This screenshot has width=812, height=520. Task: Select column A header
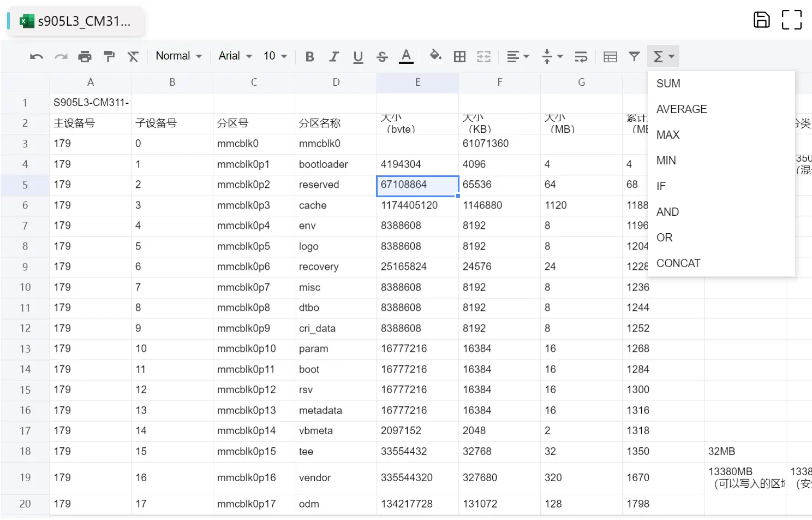(x=91, y=82)
